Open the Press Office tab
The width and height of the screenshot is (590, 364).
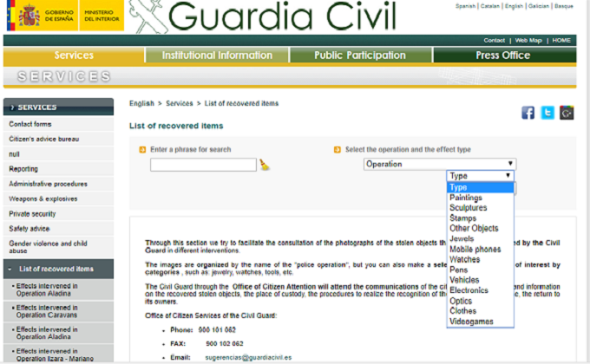coord(503,55)
